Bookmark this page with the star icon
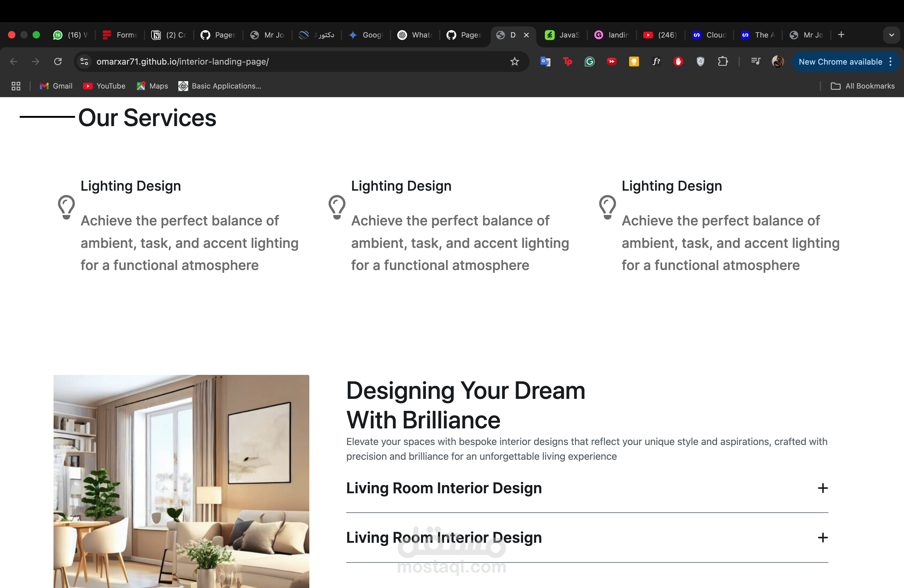 (x=514, y=62)
